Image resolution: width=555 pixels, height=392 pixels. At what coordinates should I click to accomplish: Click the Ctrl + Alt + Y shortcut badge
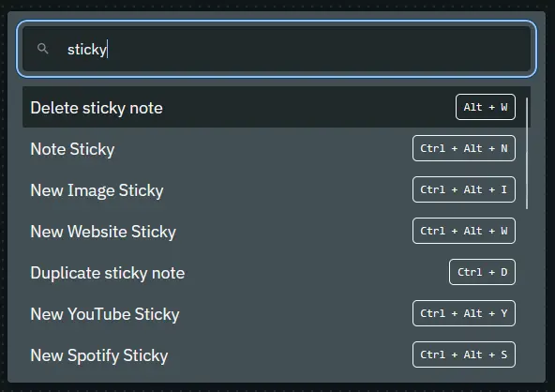[464, 313]
